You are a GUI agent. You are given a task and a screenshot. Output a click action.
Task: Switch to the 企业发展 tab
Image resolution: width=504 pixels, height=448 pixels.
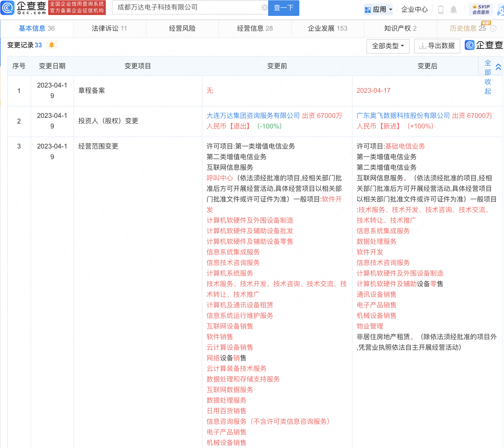328,28
